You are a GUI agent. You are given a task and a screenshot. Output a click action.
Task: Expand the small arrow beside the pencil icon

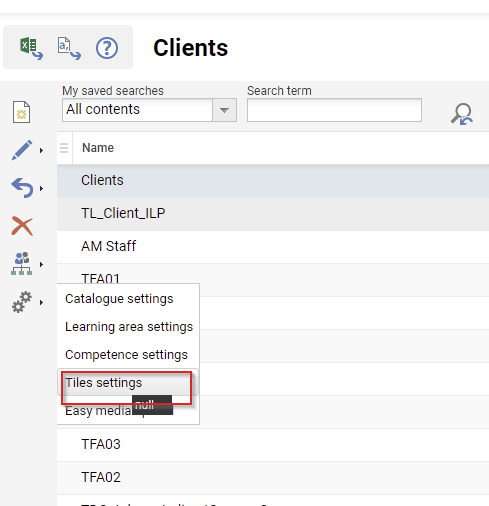(x=41, y=151)
